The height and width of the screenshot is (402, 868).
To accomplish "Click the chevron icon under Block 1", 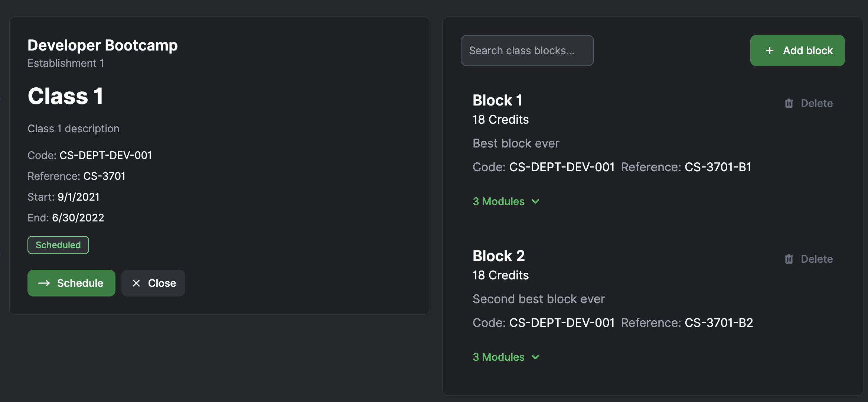I will [x=535, y=201].
